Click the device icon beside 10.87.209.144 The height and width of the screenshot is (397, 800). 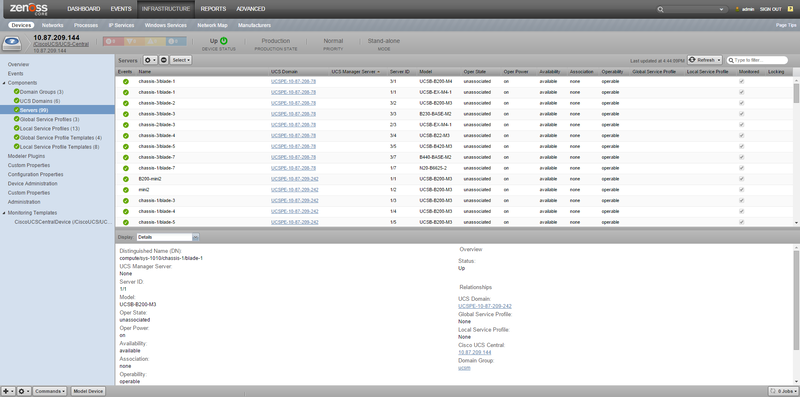[11, 43]
